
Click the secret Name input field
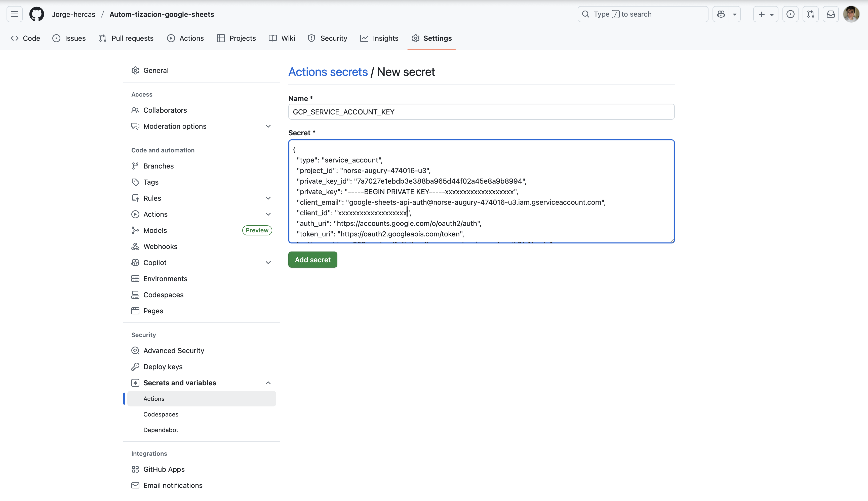pos(481,112)
